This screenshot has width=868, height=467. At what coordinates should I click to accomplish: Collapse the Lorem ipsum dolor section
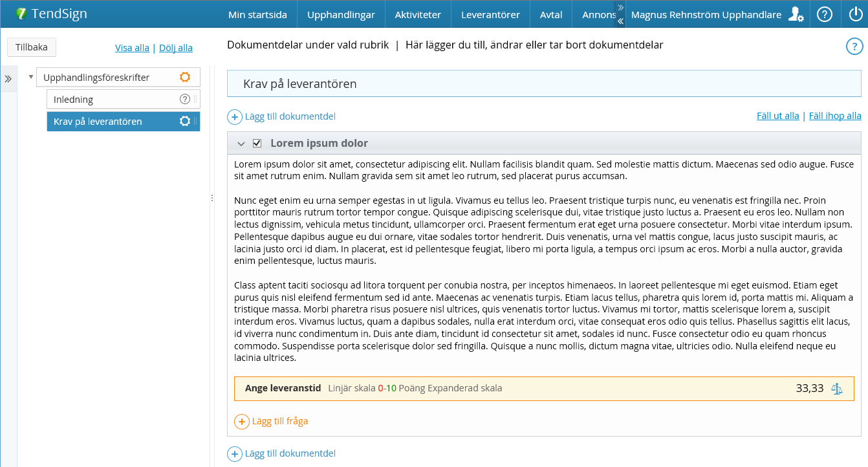pos(241,144)
